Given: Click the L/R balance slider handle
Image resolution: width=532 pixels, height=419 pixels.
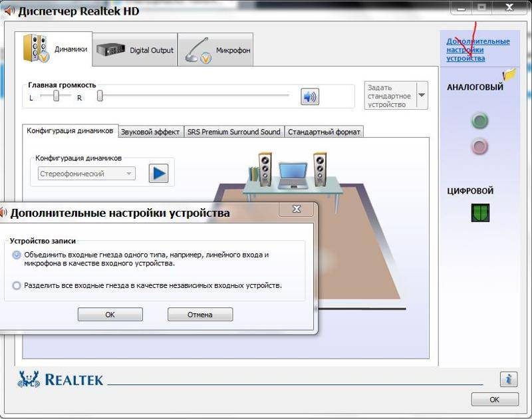Looking at the screenshot, I should coord(56,96).
